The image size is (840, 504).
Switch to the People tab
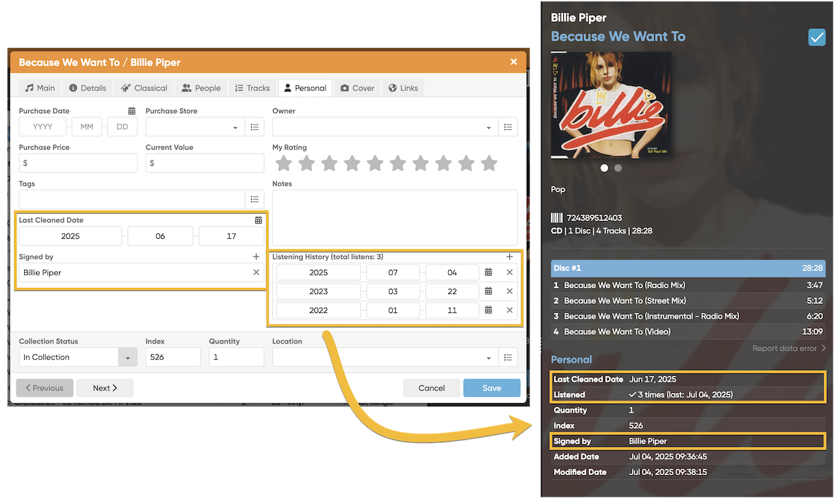click(x=201, y=88)
